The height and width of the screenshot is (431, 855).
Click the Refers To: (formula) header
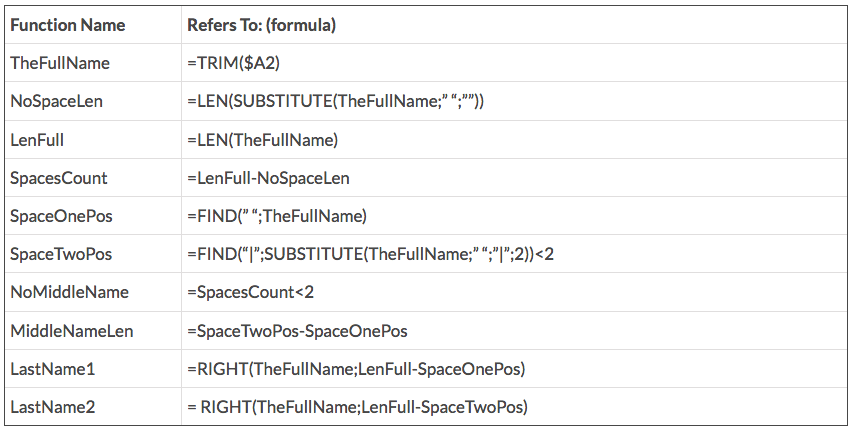tap(262, 25)
